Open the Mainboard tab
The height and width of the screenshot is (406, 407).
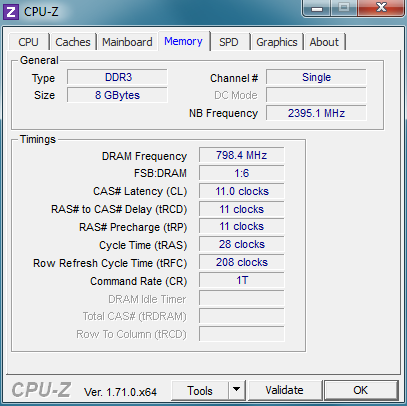[127, 42]
